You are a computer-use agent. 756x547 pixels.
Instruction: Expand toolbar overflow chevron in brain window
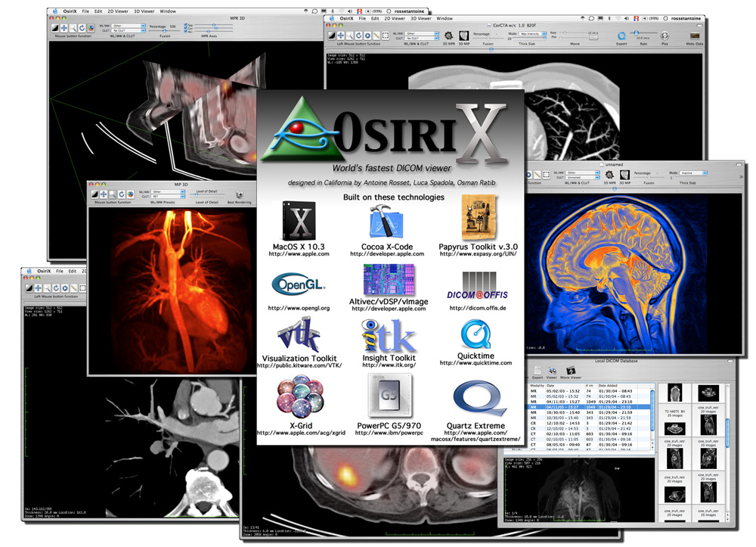coord(741,176)
